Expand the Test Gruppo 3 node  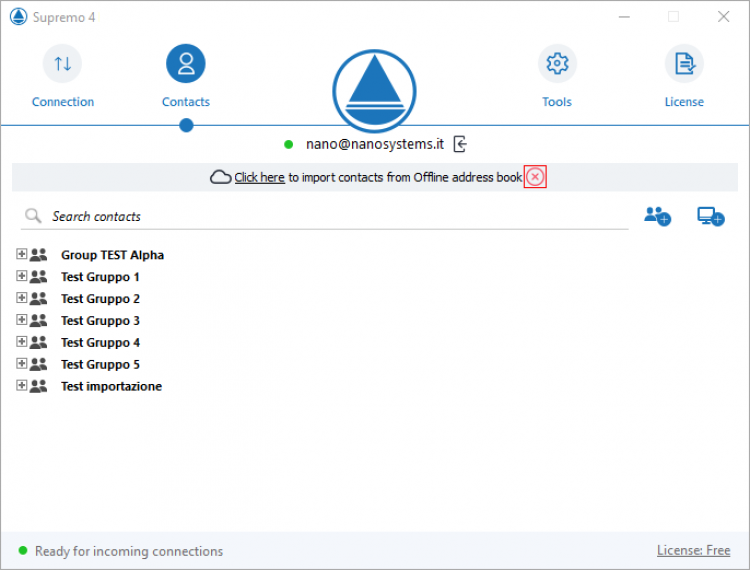22,319
